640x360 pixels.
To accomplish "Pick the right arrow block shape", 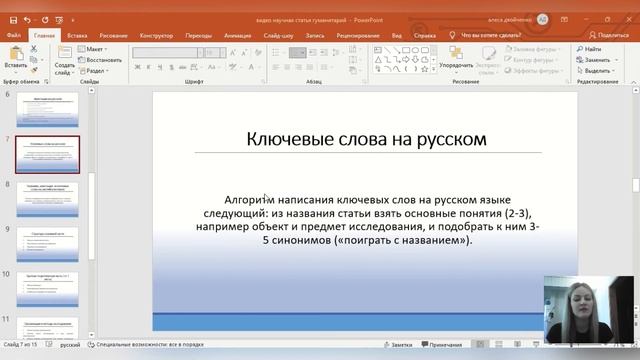I will [406, 60].
